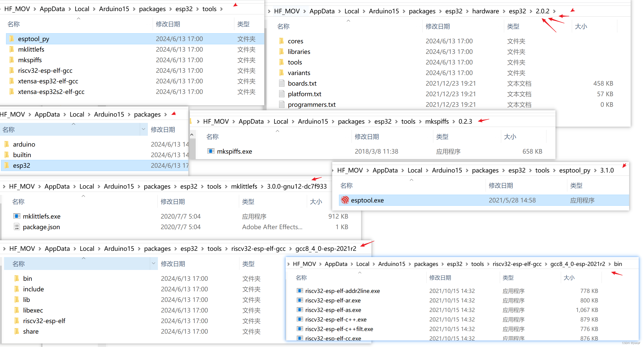The image size is (644, 347).
Task: Click esptool_py breadcrumb segment in 3.1.0 window
Action: click(x=575, y=170)
